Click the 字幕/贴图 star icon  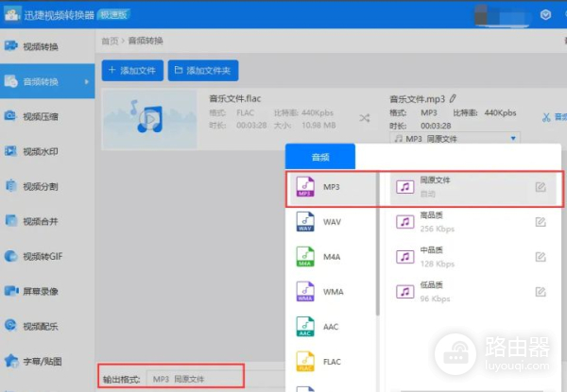point(10,361)
